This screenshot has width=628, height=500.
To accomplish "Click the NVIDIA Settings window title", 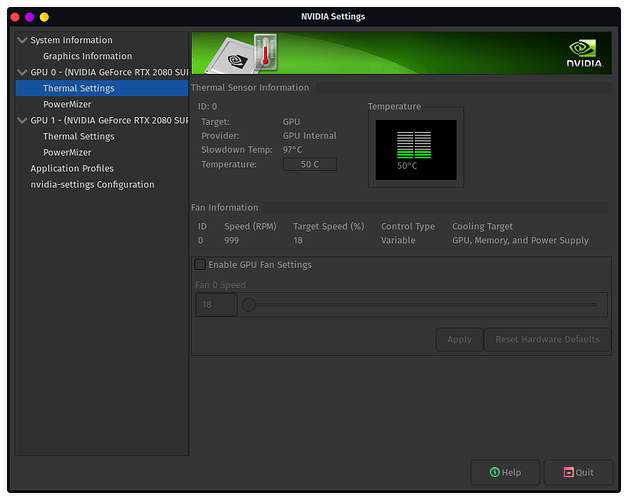I will (333, 16).
